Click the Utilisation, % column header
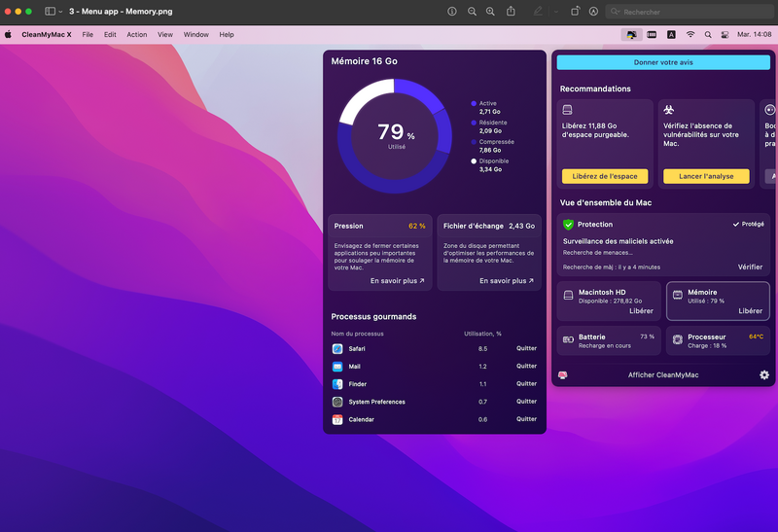Viewport: 778px width, 532px height. point(482,334)
